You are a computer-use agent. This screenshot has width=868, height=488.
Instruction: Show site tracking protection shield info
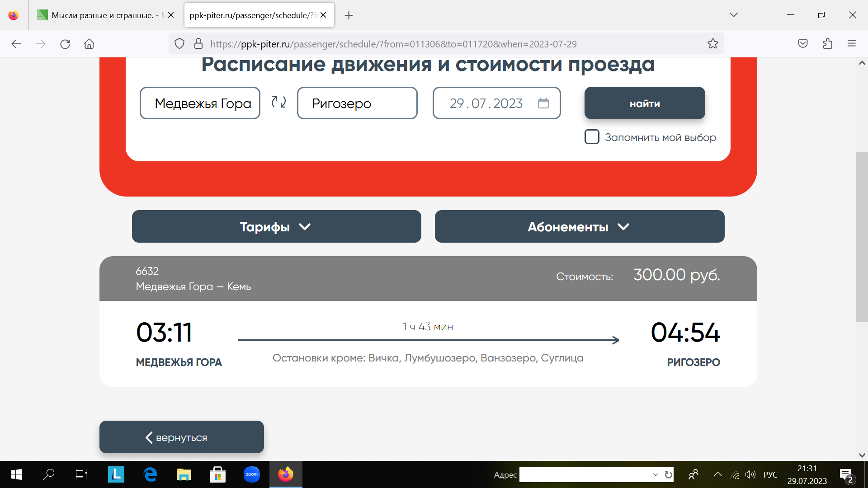pos(179,44)
